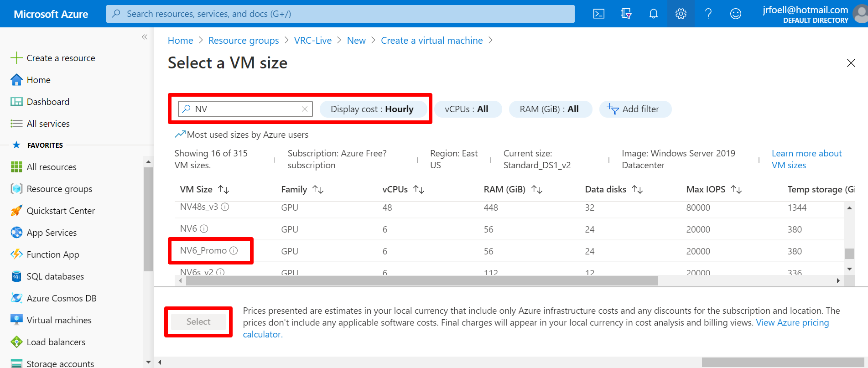Click the All resources grid icon
Image resolution: width=868 pixels, height=368 pixels.
[x=16, y=167]
